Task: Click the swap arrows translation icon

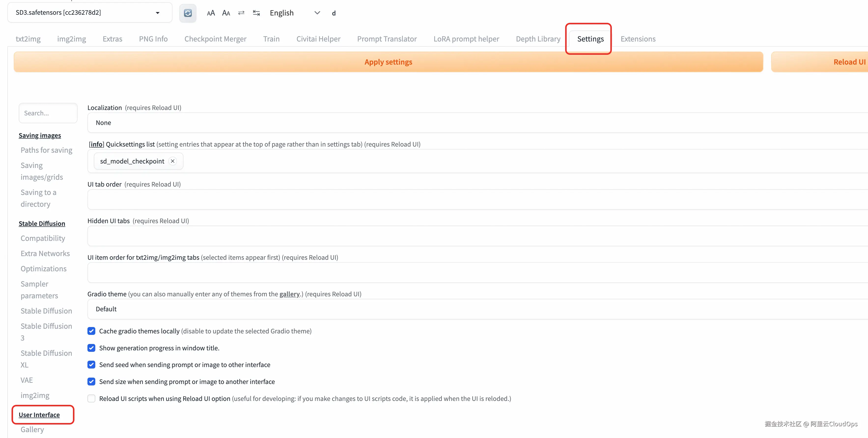Action: tap(241, 13)
